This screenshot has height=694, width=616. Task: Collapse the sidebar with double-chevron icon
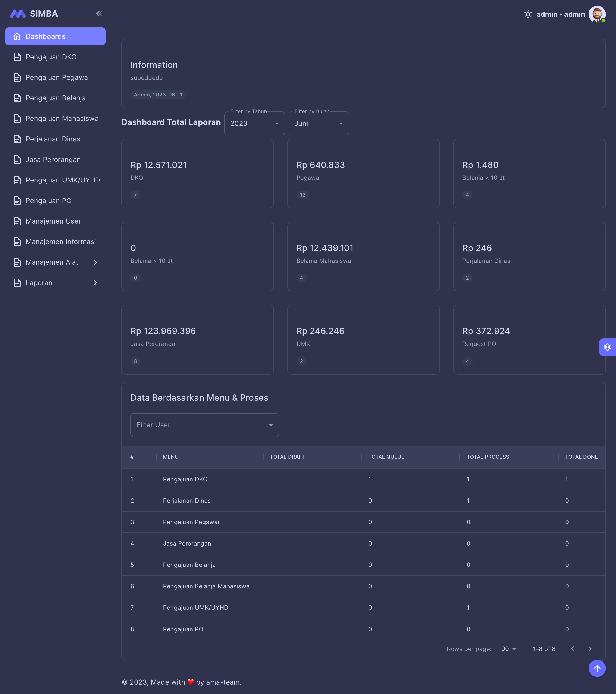[x=99, y=14]
